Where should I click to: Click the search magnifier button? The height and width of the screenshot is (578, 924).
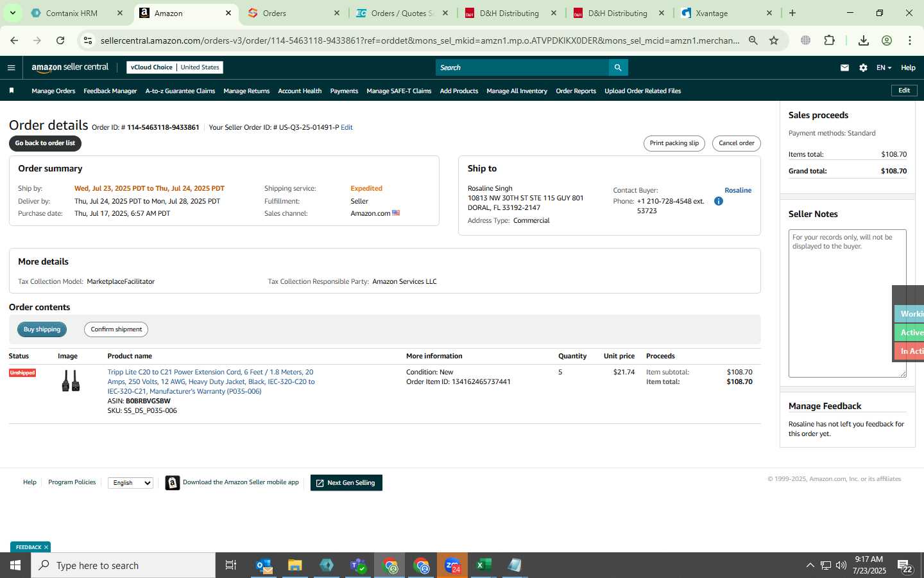618,67
